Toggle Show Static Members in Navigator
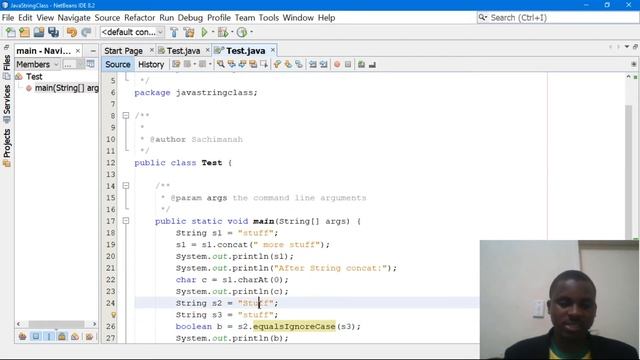The image size is (640, 360). 49,336
